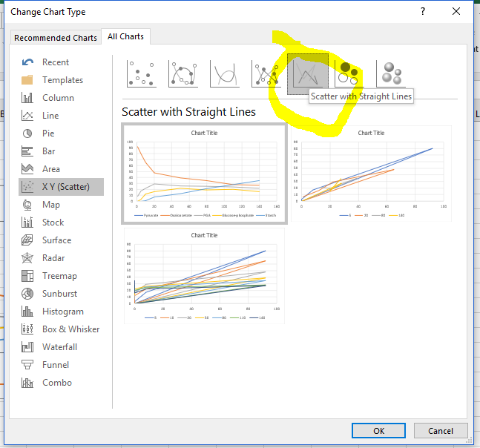This screenshot has width=480, height=448.
Task: Select Treemap chart category
Action: point(62,276)
